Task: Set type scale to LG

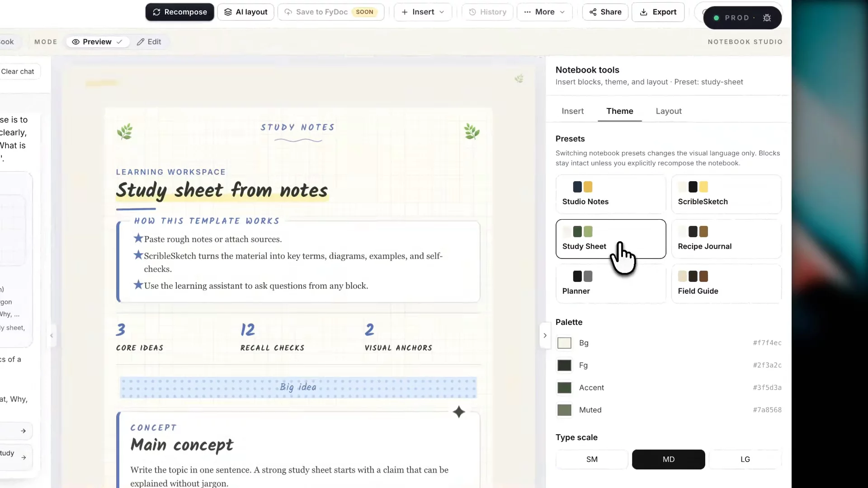Action: 745,460
